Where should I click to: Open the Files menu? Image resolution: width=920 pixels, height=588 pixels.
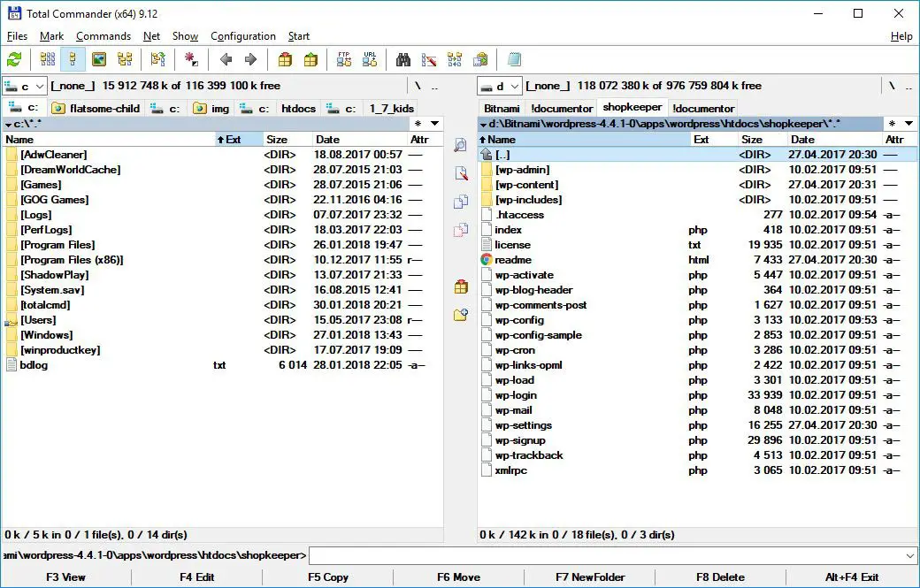point(17,36)
